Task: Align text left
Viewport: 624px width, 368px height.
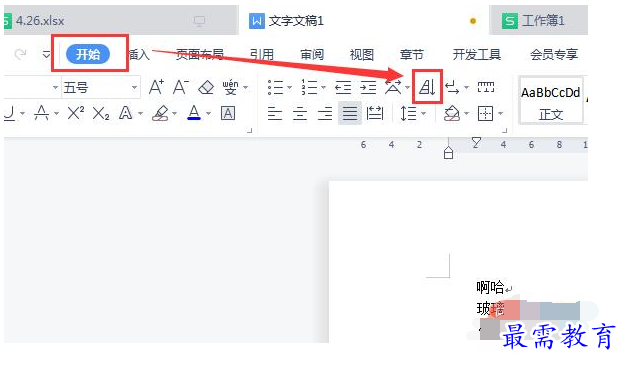Action: click(x=275, y=114)
